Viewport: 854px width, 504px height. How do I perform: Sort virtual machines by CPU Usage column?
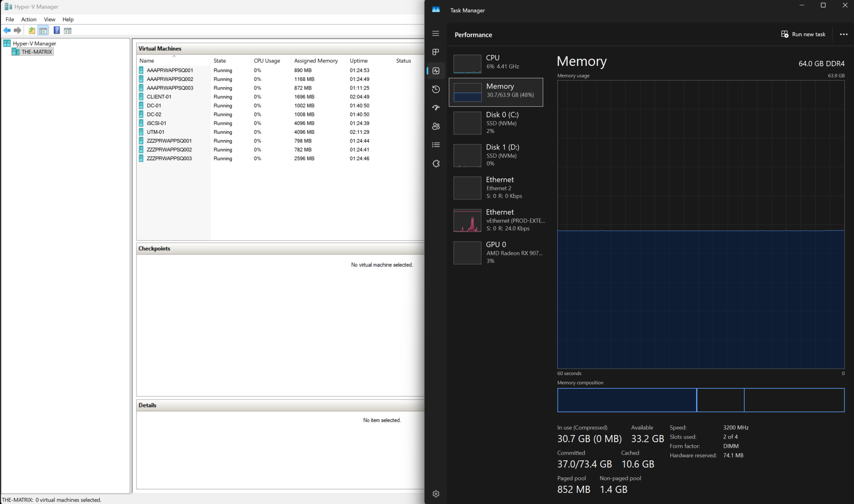[x=271, y=60]
